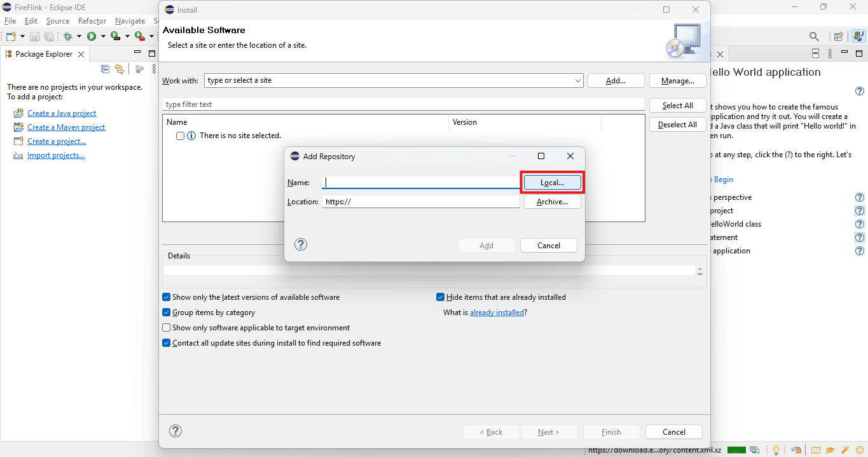Open the Edit menu
Viewport: 868px width, 457px height.
pyautogui.click(x=31, y=21)
